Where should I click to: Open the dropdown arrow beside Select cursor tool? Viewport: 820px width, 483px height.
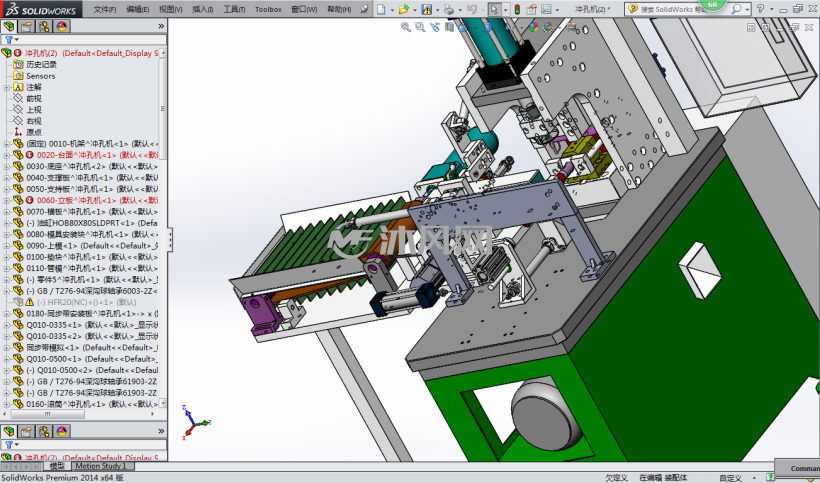[x=505, y=9]
